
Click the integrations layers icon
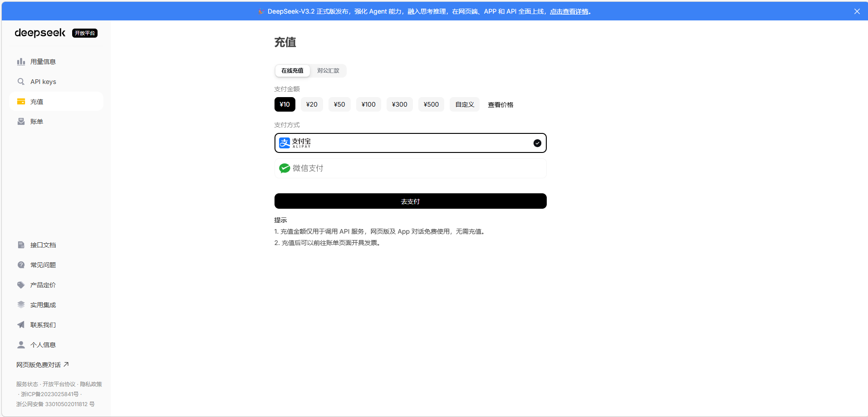click(x=21, y=305)
